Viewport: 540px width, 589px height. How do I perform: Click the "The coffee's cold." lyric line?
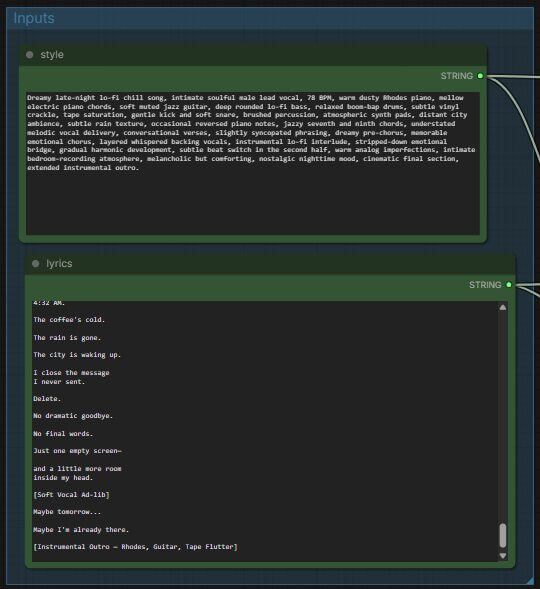(69, 320)
